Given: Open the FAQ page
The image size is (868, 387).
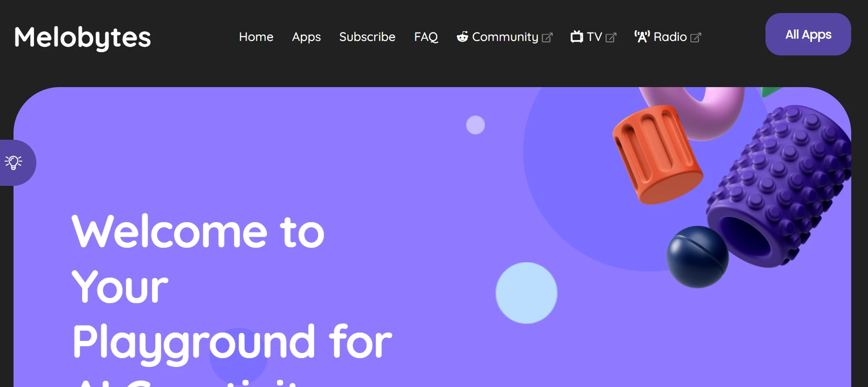Looking at the screenshot, I should coord(426,37).
